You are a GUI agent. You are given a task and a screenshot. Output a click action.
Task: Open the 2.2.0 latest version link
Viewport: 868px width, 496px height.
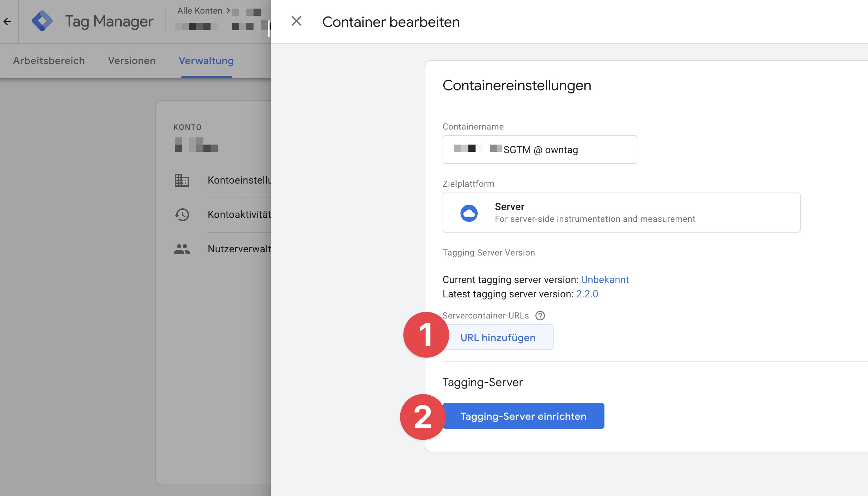(x=587, y=294)
